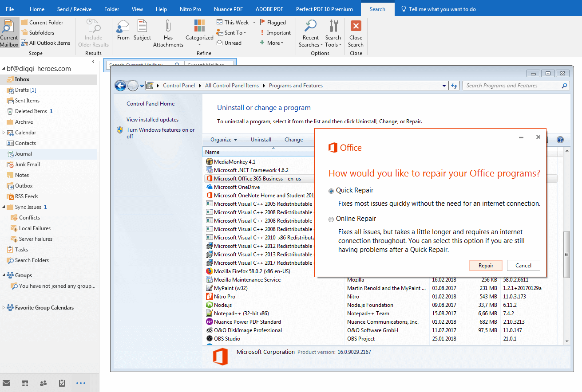Screen dimensions: 582x392
Task: Click the programs list scrollbar
Action: [566, 255]
